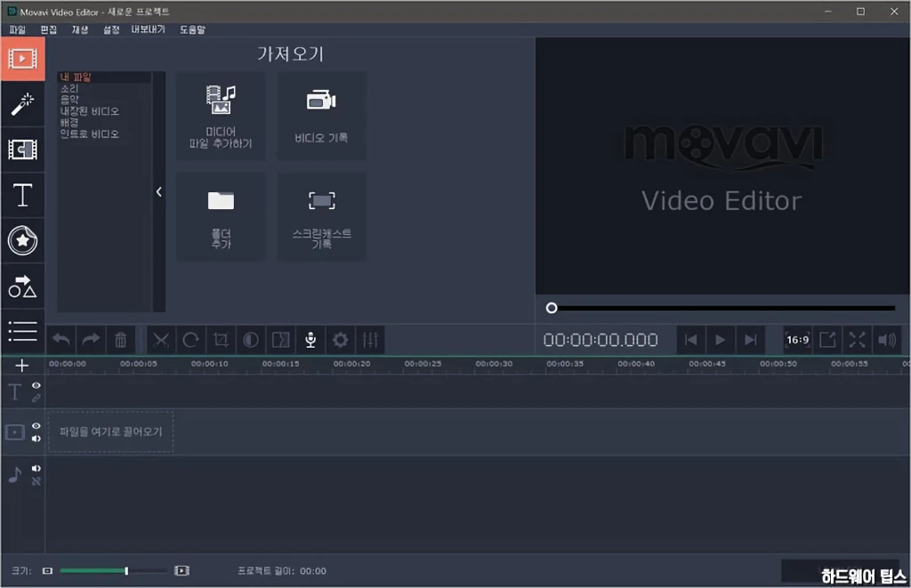Open Audio properties equalizer sliders icon

[370, 340]
